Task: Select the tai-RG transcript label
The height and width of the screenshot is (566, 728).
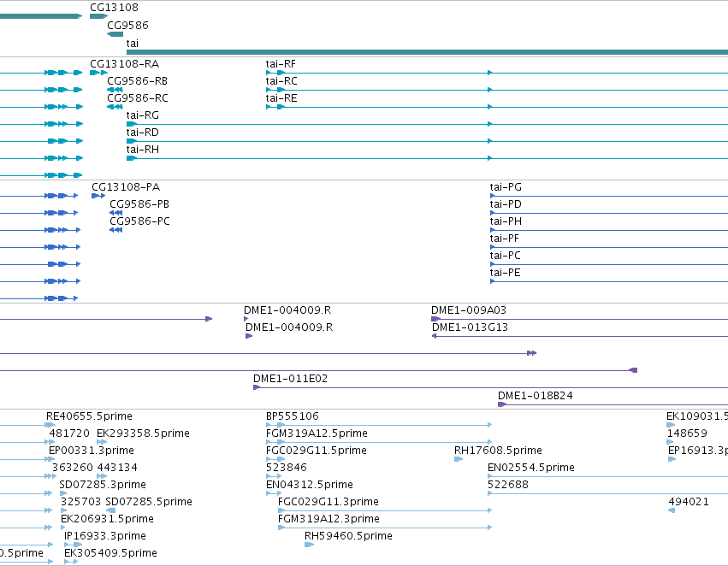Action: (143, 115)
